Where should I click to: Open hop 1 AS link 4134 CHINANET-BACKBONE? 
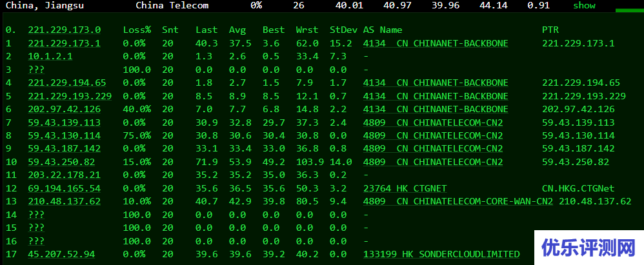point(436,43)
